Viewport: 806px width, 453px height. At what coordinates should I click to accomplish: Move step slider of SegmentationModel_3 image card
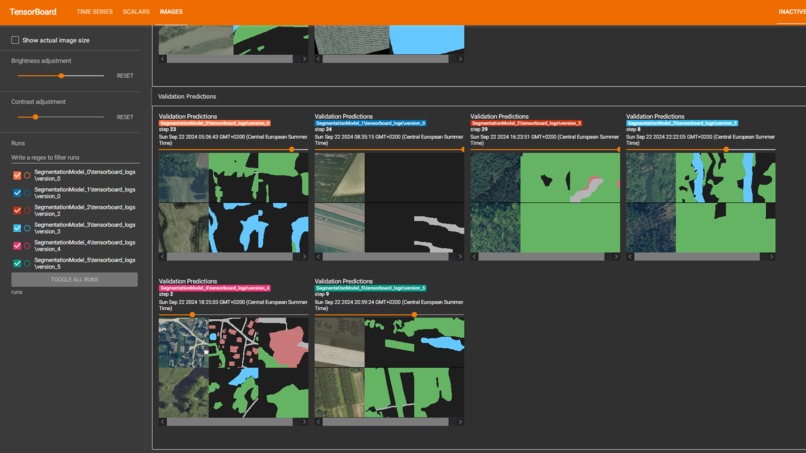[x=726, y=149]
